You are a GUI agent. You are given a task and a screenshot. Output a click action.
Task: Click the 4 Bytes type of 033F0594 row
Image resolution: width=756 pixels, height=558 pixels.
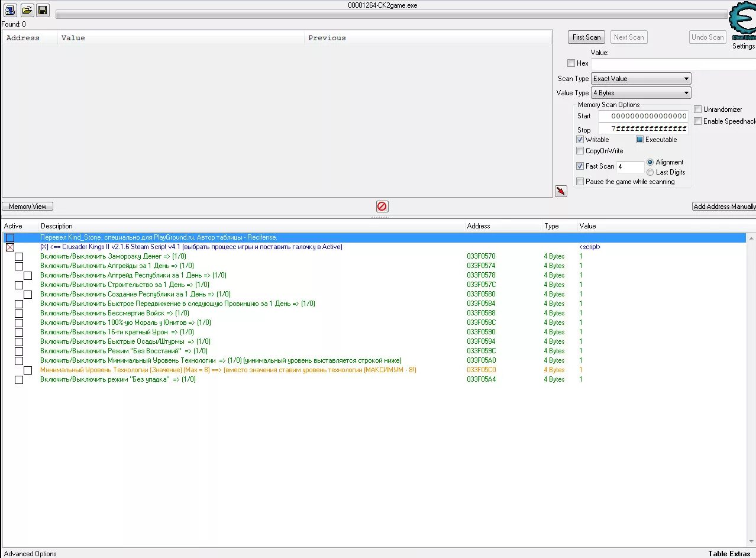[554, 341]
